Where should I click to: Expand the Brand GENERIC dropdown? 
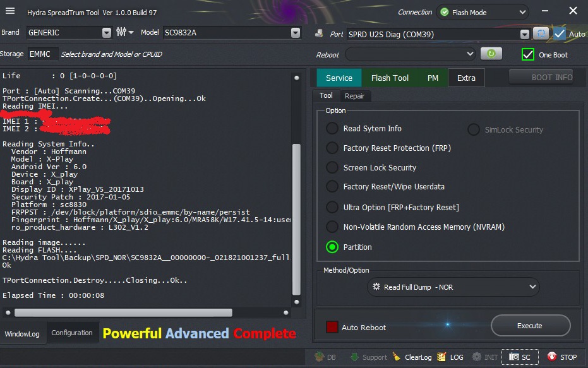click(x=106, y=33)
